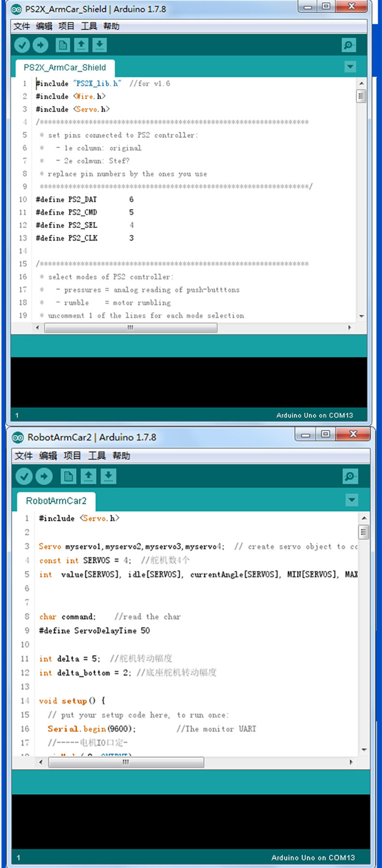Viewport: 382px width, 868px height.
Task: Open 帮助 menu in RobotArmCar2 window
Action: tap(121, 455)
